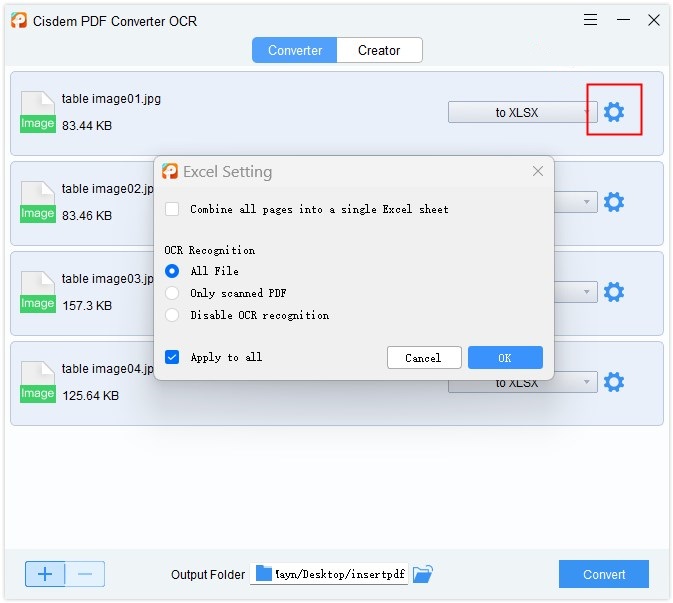Open settings gear for table image04 row
This screenshot has height=603, width=673.
[613, 382]
